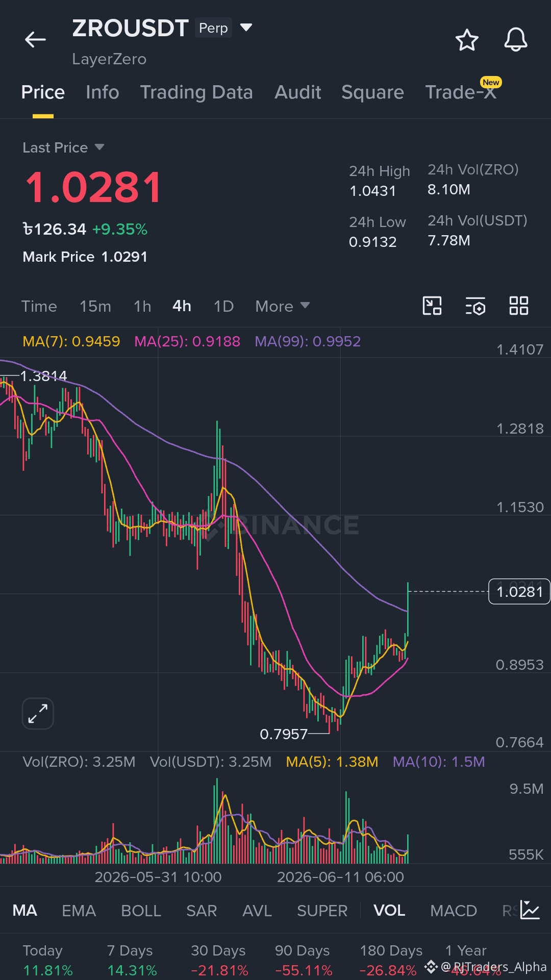Toggle the EMA indicator
The width and height of the screenshot is (551, 980).
(79, 910)
